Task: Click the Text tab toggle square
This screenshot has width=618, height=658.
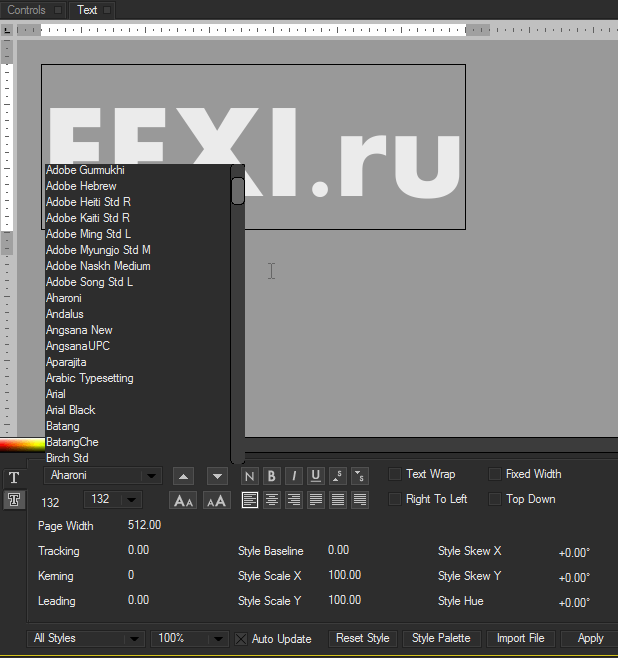Action: point(107,10)
